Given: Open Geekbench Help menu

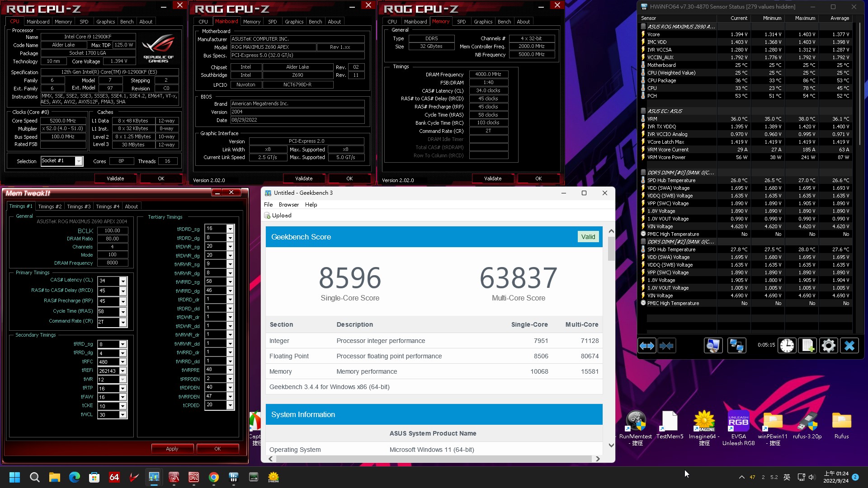Looking at the screenshot, I should 311,205.
